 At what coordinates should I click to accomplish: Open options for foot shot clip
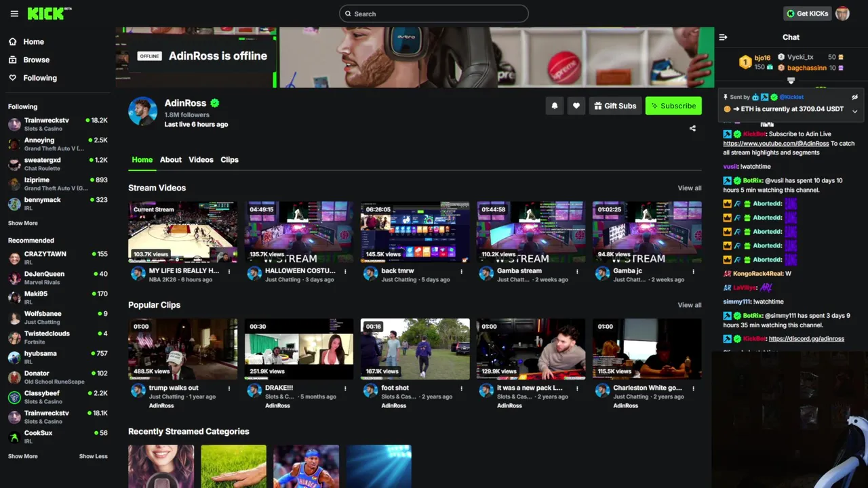tap(462, 389)
